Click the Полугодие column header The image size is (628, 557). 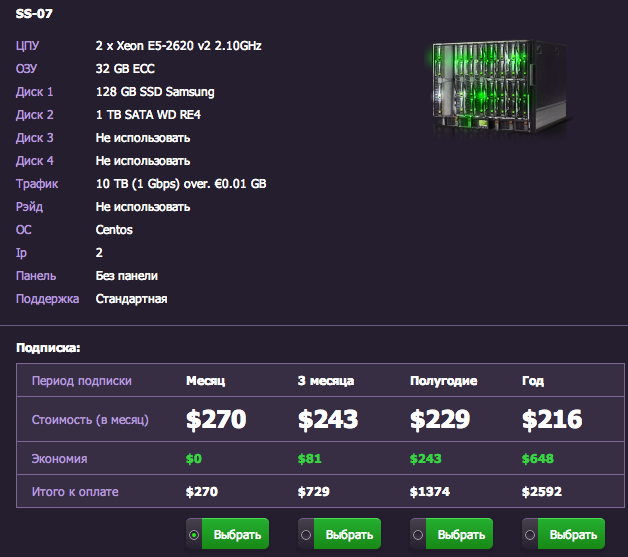tap(443, 381)
